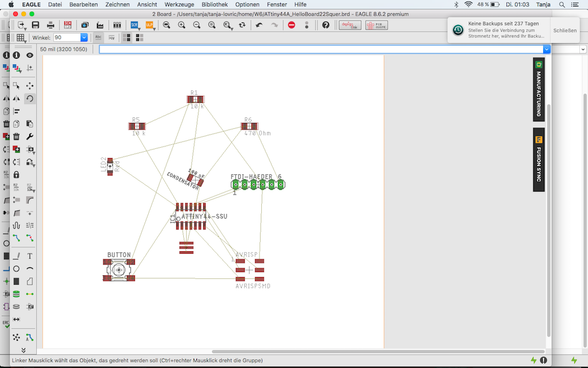Expand the command line history dropdown

(x=547, y=49)
